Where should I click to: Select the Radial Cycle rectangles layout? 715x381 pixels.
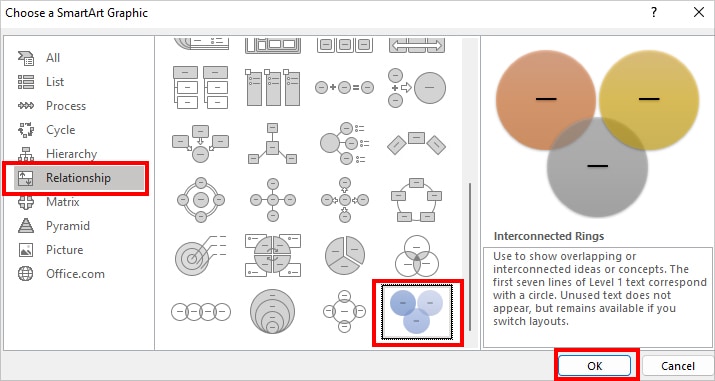(x=417, y=200)
